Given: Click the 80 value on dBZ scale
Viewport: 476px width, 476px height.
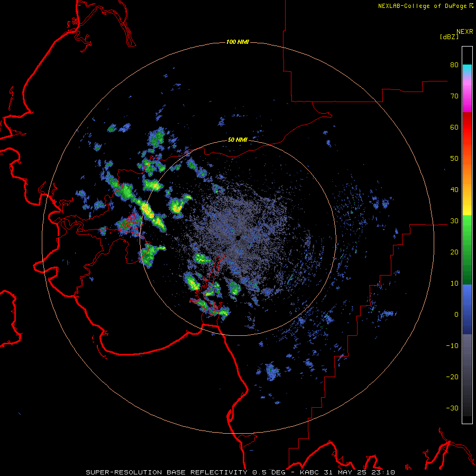Looking at the screenshot, I should tap(454, 65).
